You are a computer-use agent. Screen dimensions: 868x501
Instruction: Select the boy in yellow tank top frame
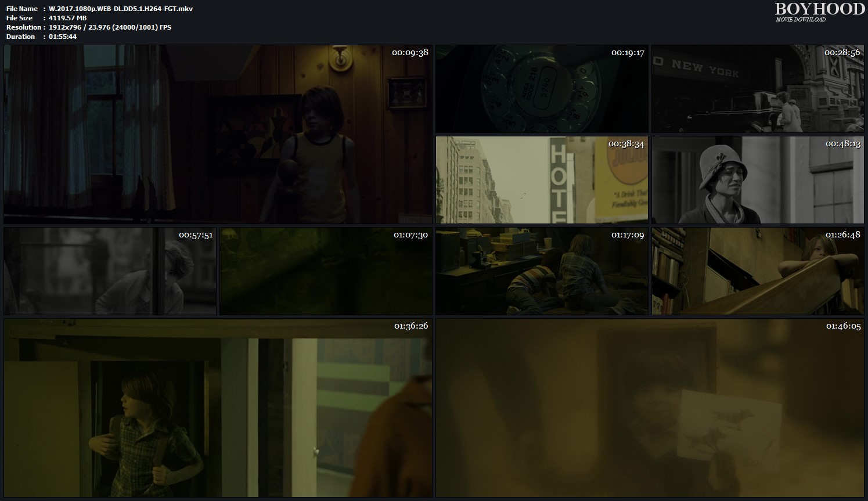218,135
